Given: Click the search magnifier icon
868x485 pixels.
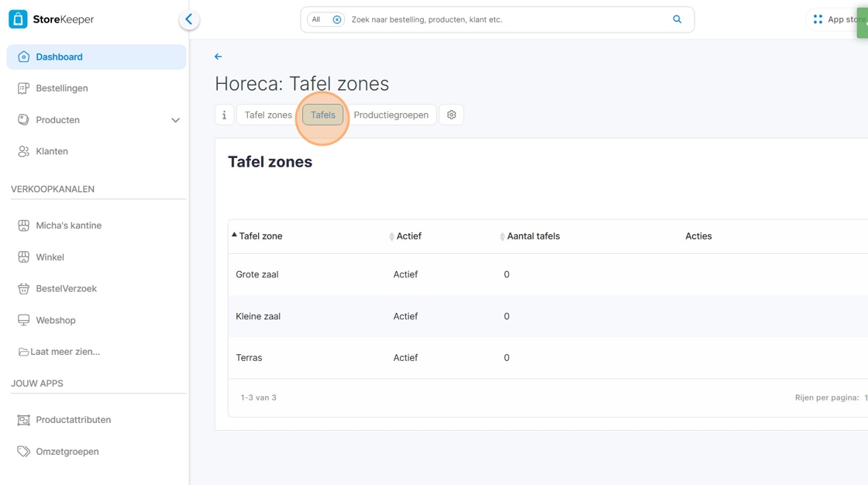Looking at the screenshot, I should tap(677, 19).
